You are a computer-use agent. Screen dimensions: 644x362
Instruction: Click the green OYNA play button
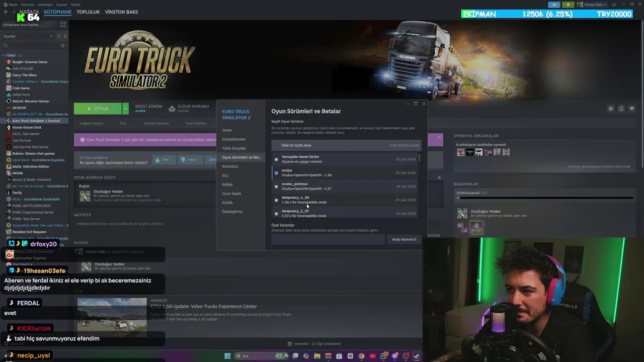pos(98,109)
